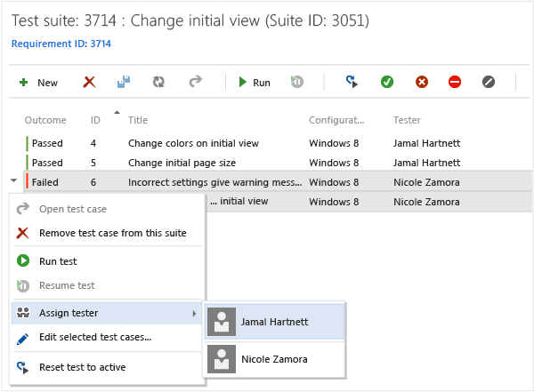Choose Run test from the context menu

(x=58, y=261)
